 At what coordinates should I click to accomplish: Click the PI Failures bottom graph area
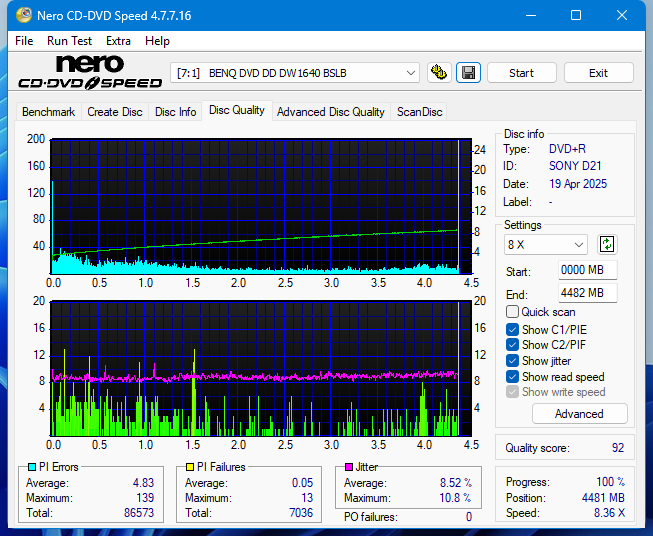point(261,369)
